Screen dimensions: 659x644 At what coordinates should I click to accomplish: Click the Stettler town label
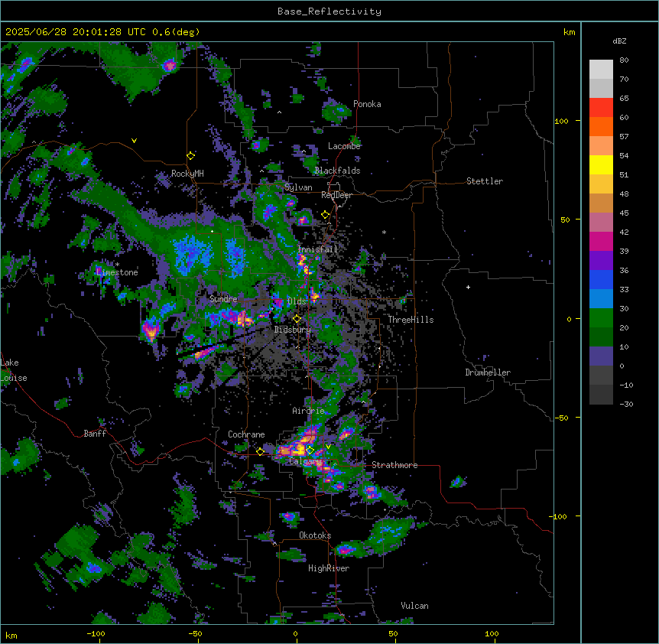(485, 181)
